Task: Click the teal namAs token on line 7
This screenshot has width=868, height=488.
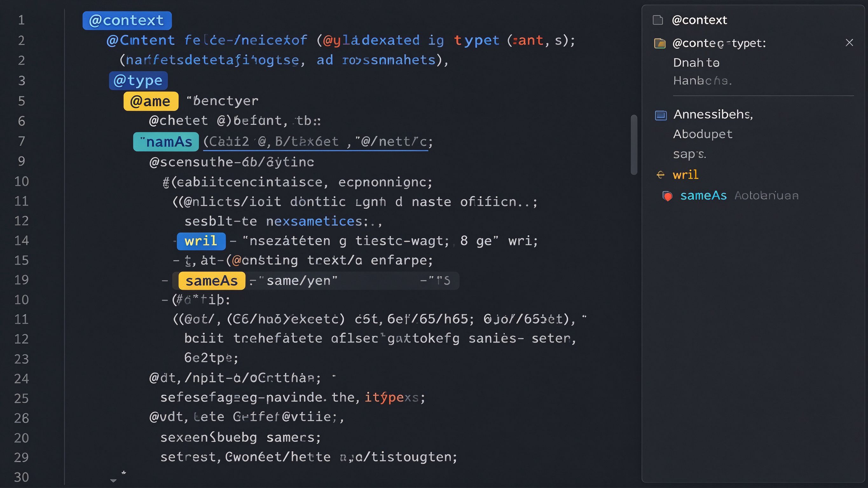Action: [x=166, y=142]
